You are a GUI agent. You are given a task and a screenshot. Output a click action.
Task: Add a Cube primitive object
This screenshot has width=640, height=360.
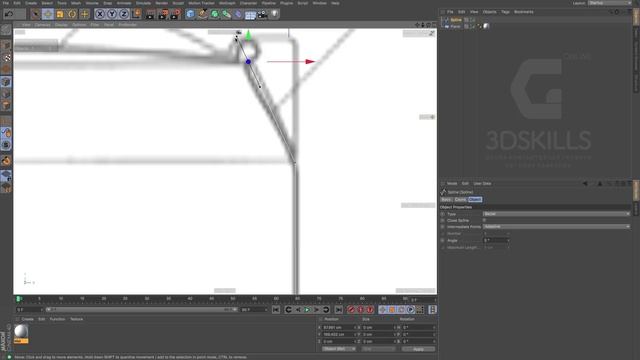pos(190,14)
